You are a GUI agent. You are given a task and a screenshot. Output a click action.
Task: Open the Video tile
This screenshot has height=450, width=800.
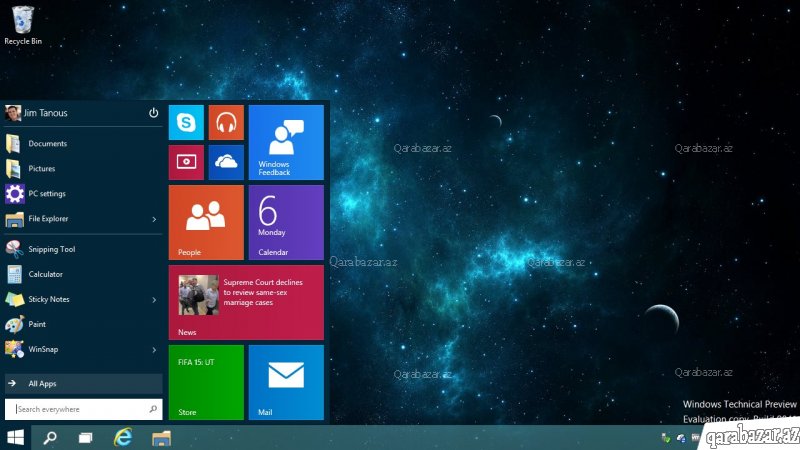pyautogui.click(x=186, y=162)
